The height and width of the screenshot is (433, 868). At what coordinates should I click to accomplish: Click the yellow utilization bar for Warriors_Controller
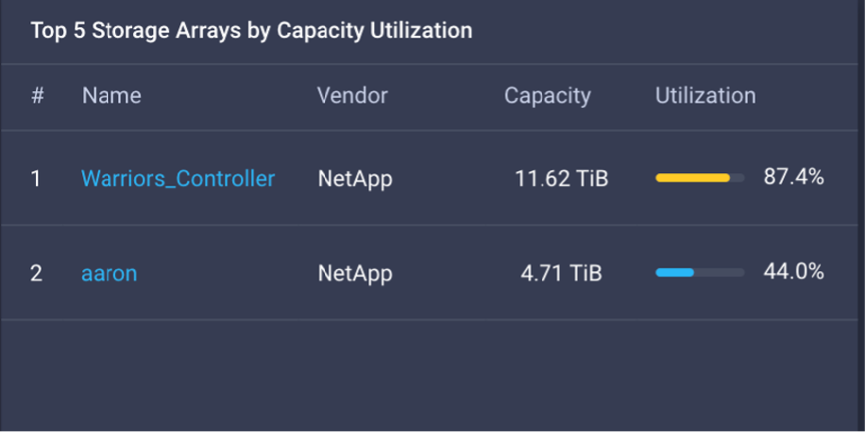point(692,178)
